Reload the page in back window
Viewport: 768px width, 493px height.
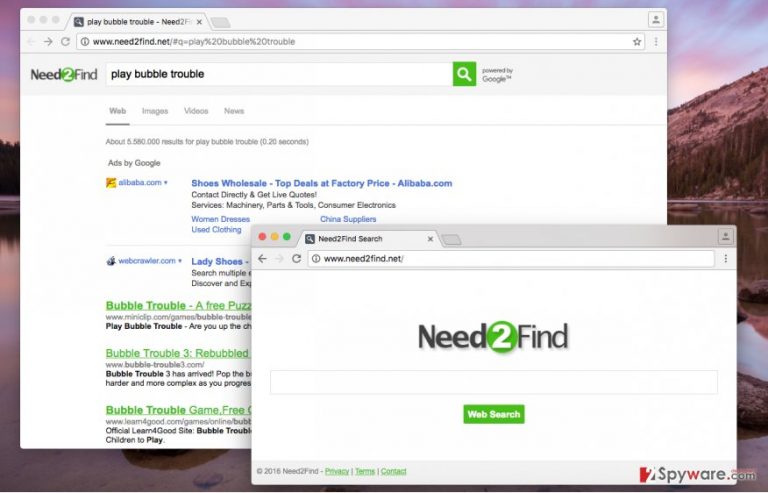click(65, 42)
